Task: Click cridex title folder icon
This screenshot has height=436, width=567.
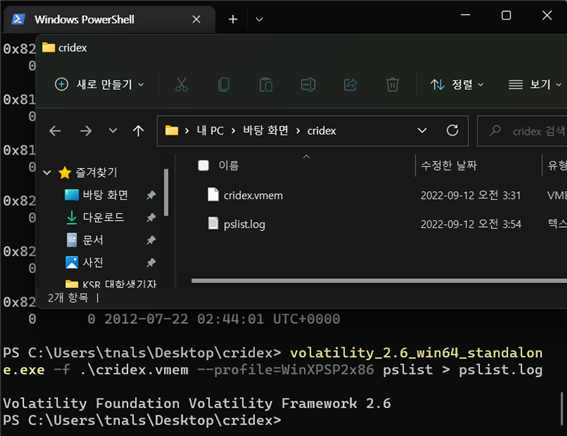Action: (48, 47)
